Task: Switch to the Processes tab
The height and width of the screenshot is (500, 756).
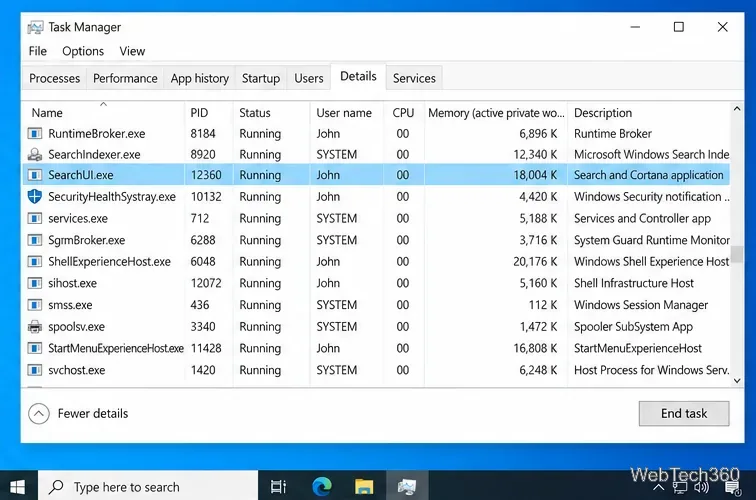Action: [x=54, y=78]
